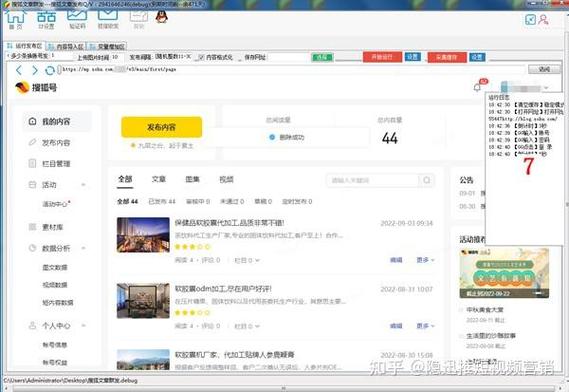Click the 我的内容 sidebar icon
Viewport: 569px width, 392px height.
click(32, 121)
